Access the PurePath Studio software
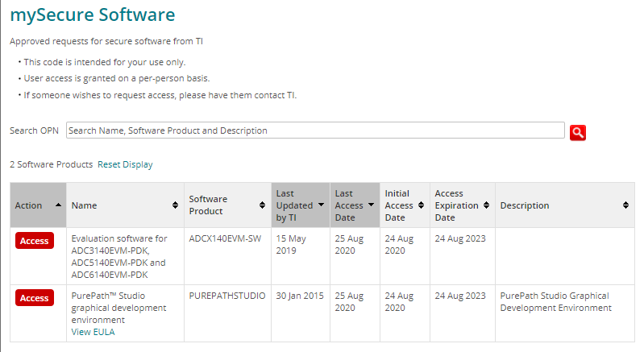This screenshot has height=352, width=644. pos(35,298)
